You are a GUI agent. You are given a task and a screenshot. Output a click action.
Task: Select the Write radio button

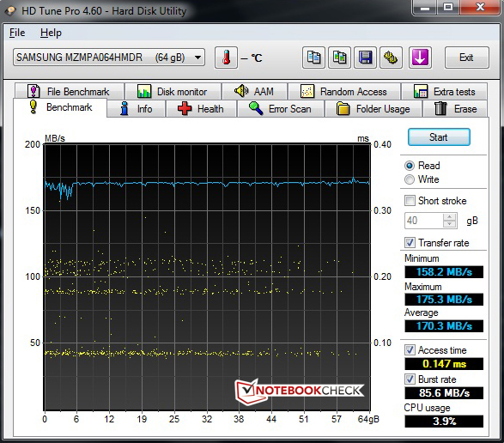410,179
